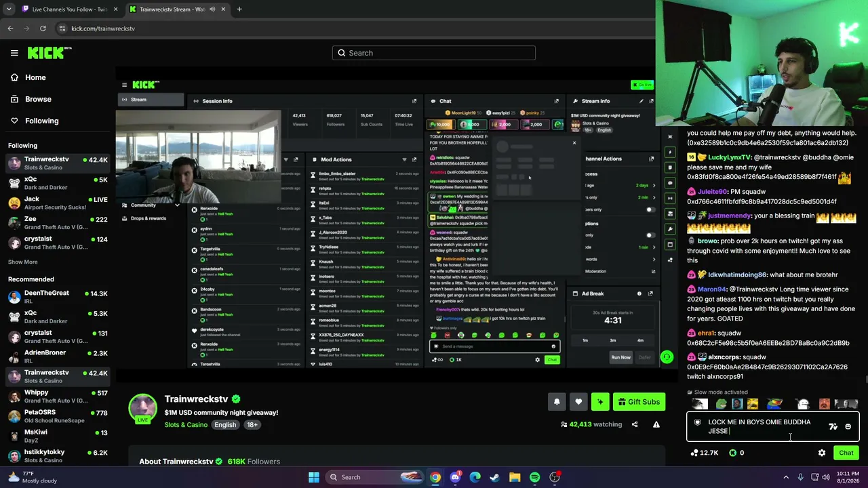
Task: Close the loading popup in dashboard chat
Action: 574,143
